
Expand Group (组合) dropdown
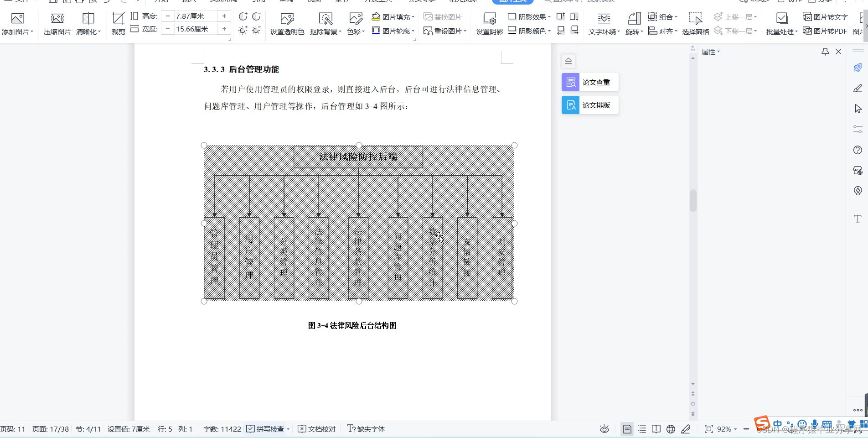676,17
